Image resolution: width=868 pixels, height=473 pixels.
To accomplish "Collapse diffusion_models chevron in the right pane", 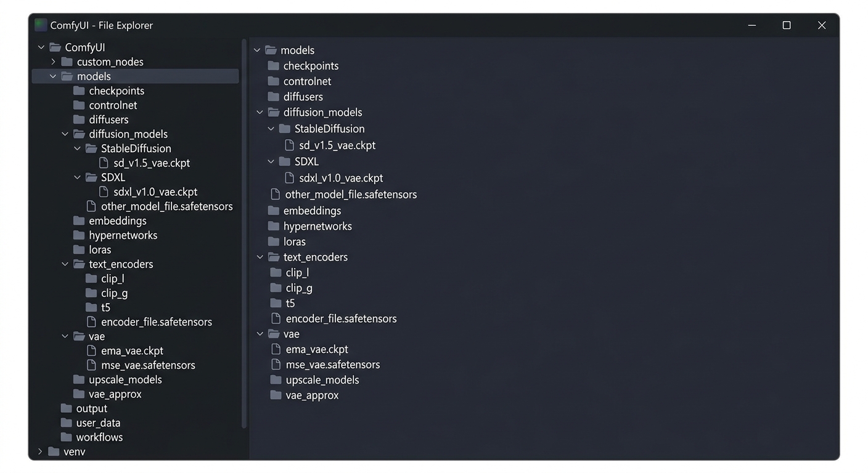I will [260, 112].
